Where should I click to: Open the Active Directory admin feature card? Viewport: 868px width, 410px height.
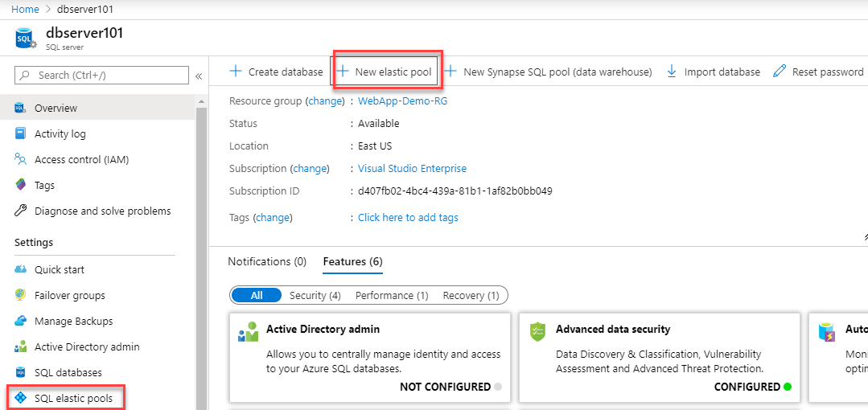click(x=369, y=358)
